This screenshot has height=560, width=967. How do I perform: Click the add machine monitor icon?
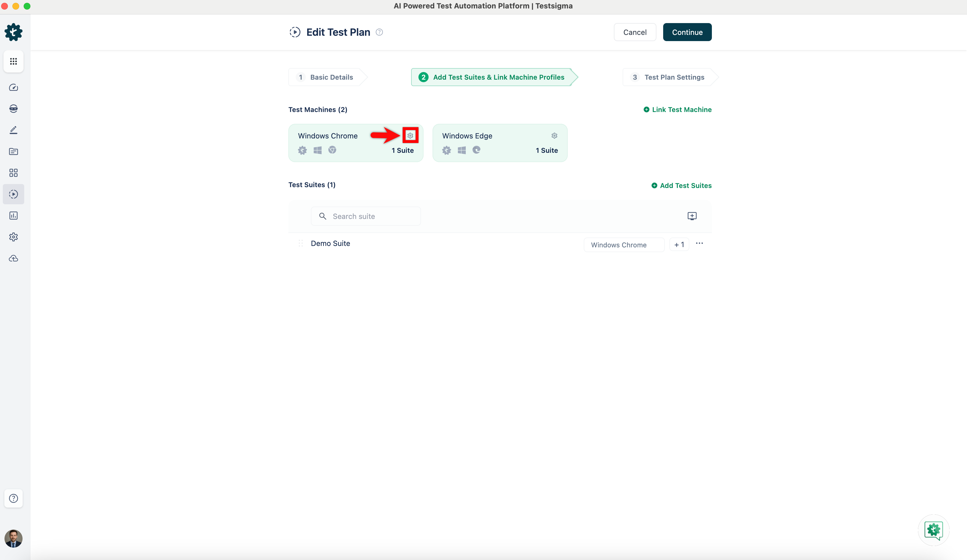pyautogui.click(x=692, y=216)
